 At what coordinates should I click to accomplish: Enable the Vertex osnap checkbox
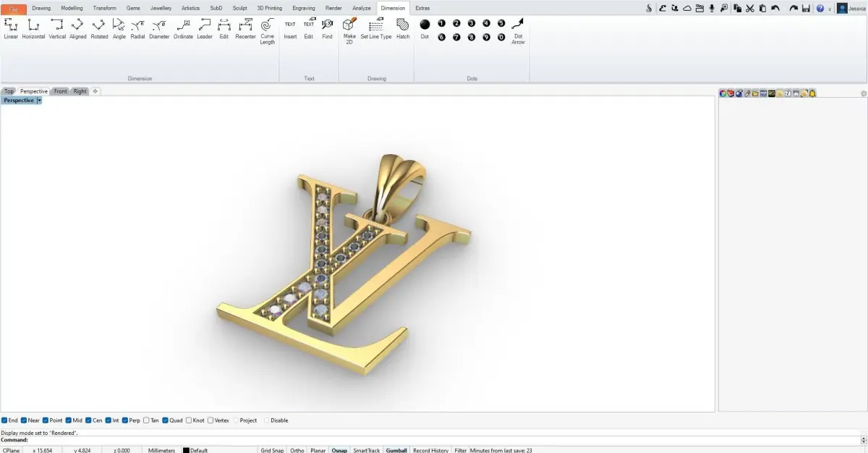[210, 420]
